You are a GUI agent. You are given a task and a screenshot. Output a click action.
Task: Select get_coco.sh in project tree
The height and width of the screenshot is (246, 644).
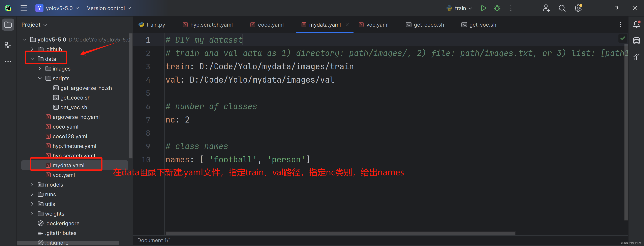click(x=72, y=98)
